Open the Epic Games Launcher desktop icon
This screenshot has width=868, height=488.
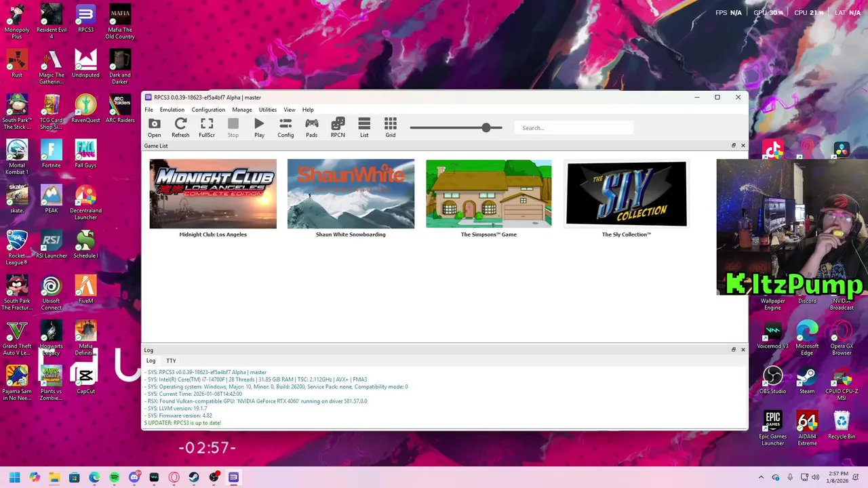[x=773, y=428]
